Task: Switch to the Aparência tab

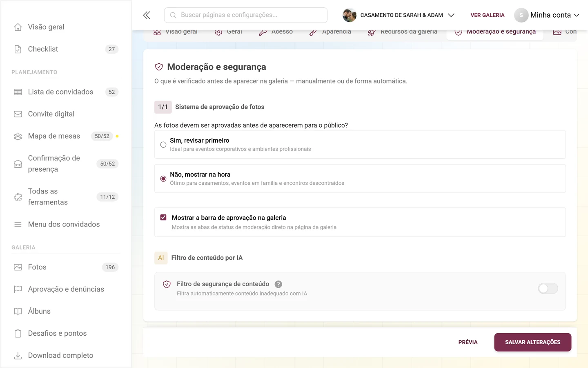Action: tap(330, 32)
